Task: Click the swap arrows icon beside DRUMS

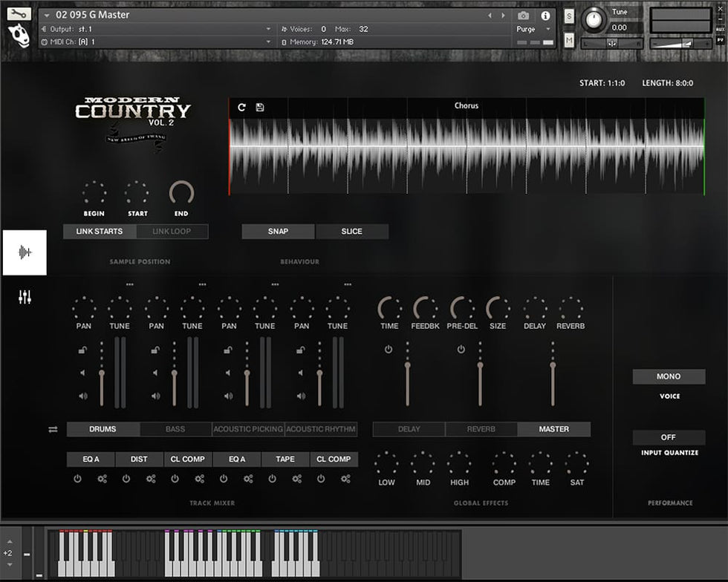Action: pos(53,429)
